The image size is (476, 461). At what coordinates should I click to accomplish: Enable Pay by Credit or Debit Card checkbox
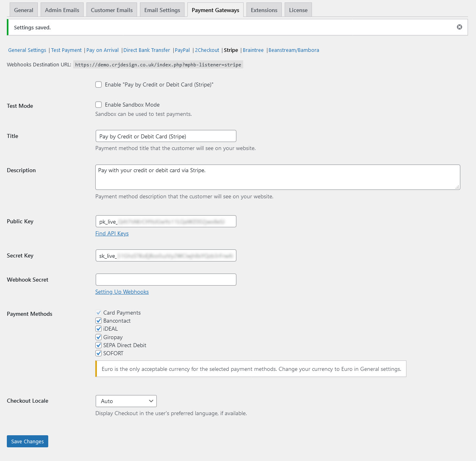[98, 84]
